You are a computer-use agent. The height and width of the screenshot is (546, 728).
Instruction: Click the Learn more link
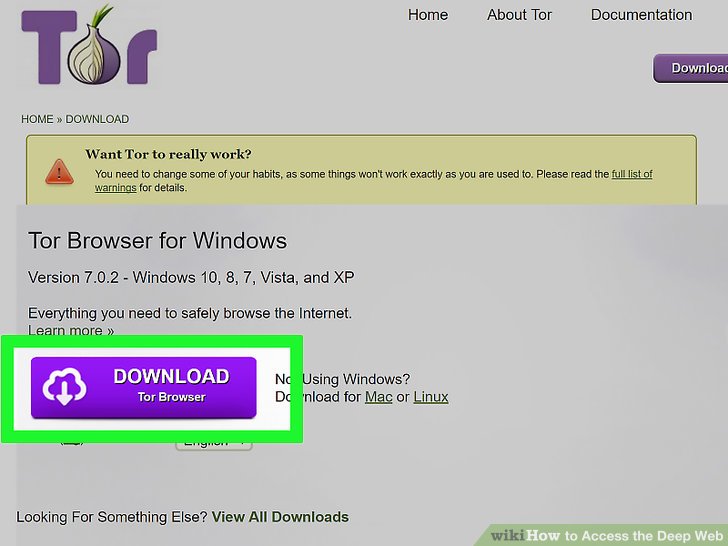coord(71,330)
